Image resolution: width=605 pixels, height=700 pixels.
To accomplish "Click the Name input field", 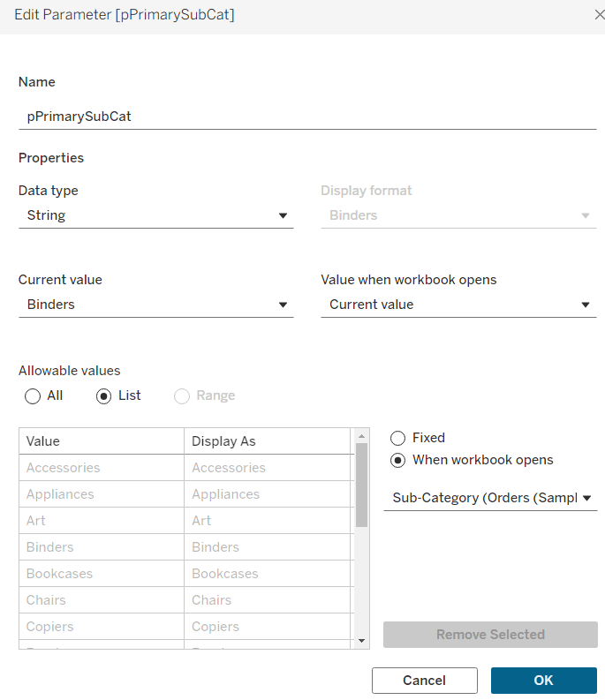I will (x=306, y=116).
